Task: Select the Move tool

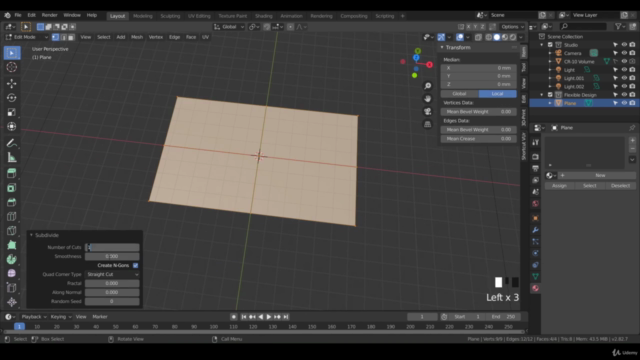Action: [x=11, y=83]
